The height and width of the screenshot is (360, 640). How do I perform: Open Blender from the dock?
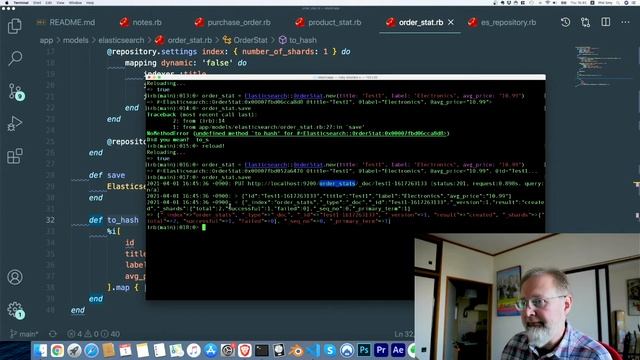[296, 350]
